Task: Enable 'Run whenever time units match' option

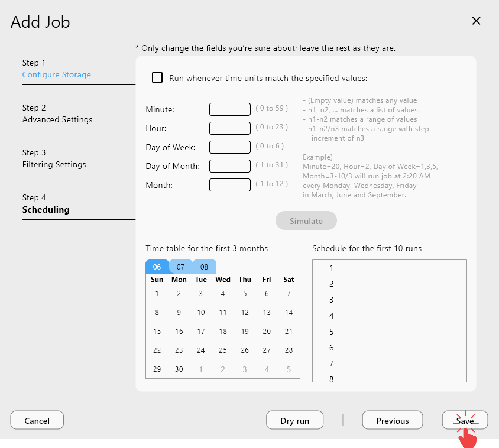Action: (x=157, y=77)
